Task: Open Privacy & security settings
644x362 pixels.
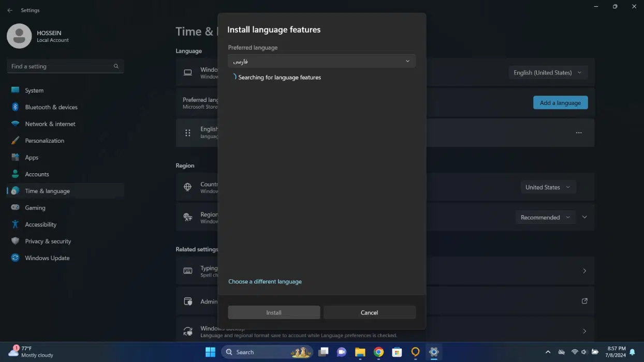Action: (x=48, y=241)
